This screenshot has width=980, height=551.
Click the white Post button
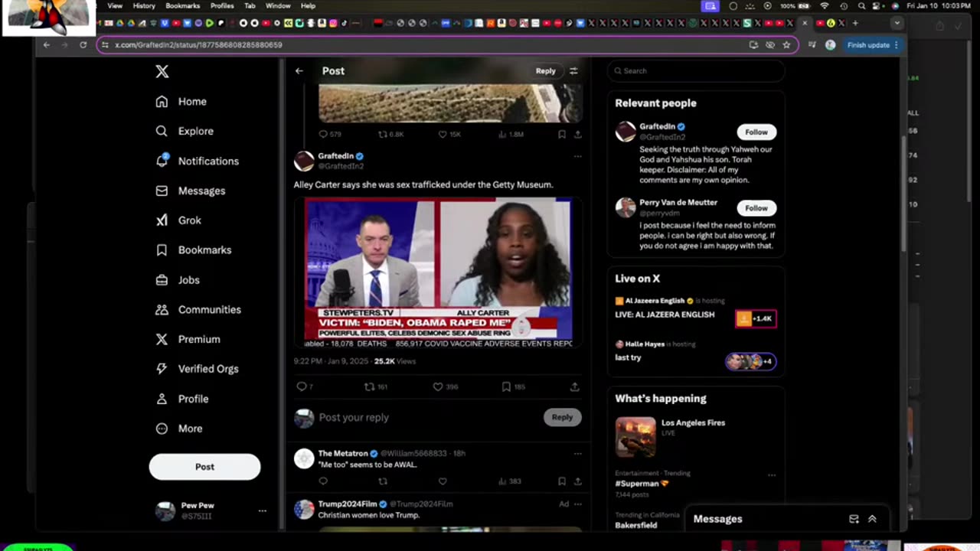(x=204, y=467)
